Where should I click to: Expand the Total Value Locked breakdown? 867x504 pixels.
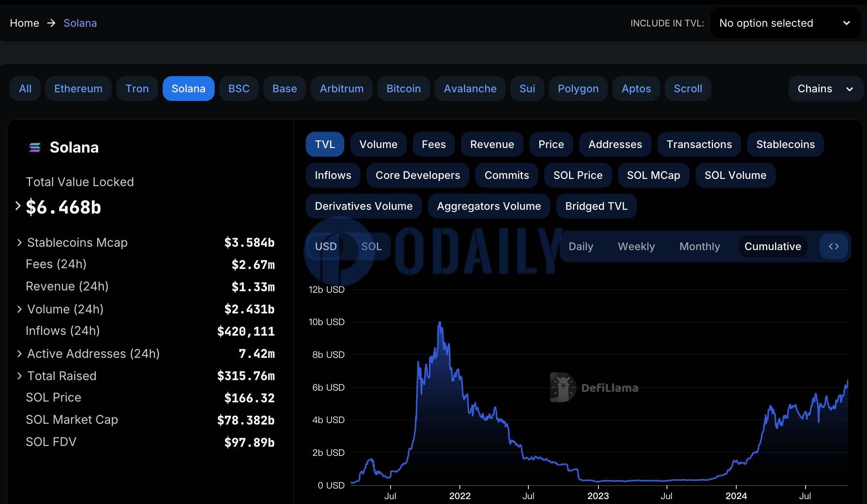pyautogui.click(x=18, y=206)
